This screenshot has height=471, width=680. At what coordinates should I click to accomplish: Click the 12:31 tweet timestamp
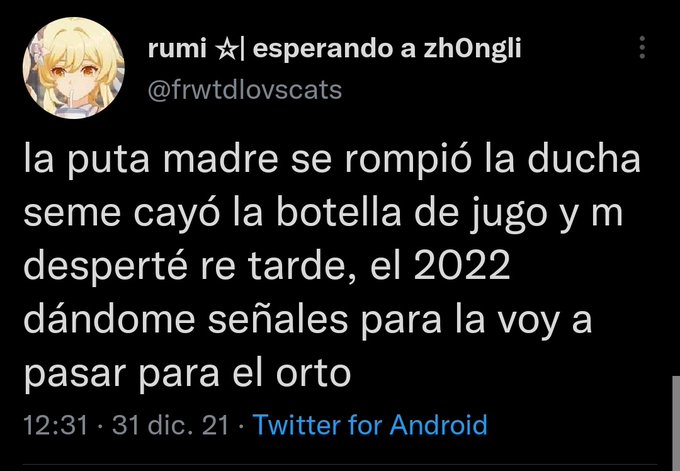pos(56,425)
